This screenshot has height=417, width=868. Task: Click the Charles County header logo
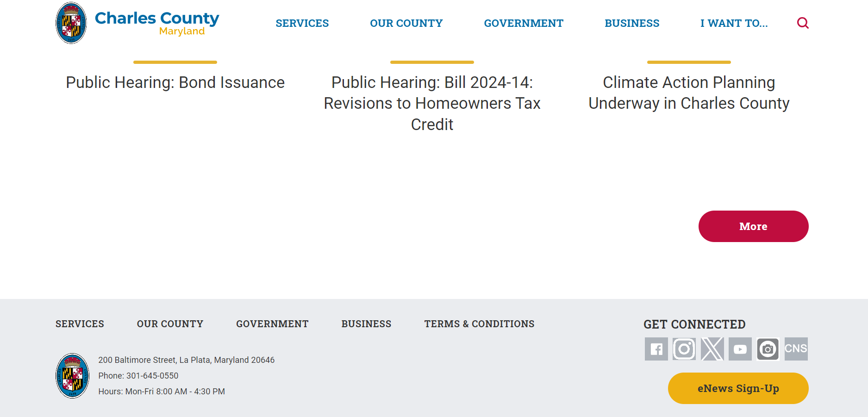[137, 23]
